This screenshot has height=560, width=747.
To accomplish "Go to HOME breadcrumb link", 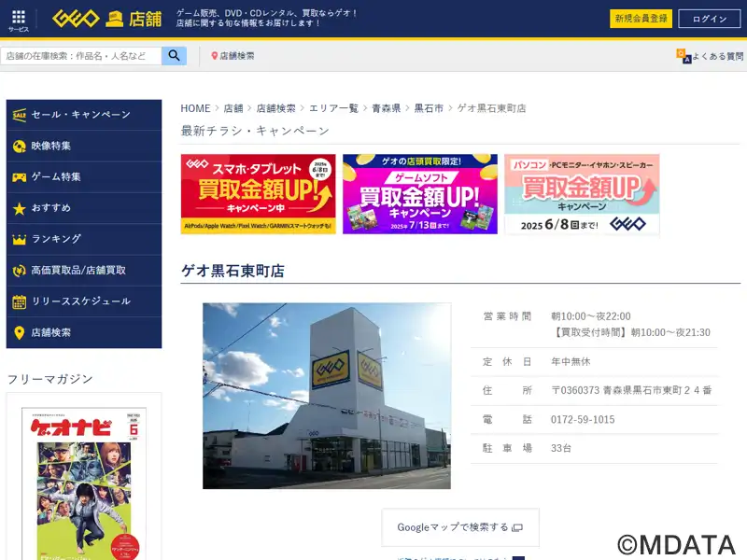I will pos(195,108).
